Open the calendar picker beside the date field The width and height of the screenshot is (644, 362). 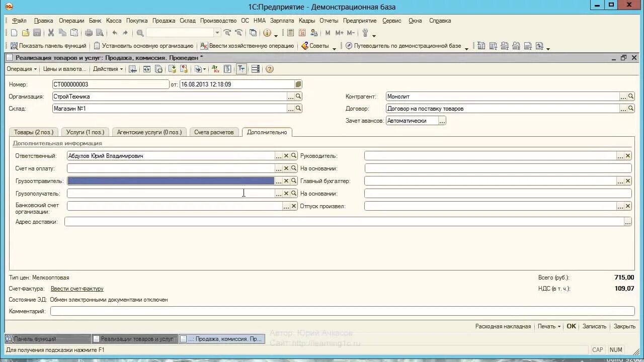point(298,84)
